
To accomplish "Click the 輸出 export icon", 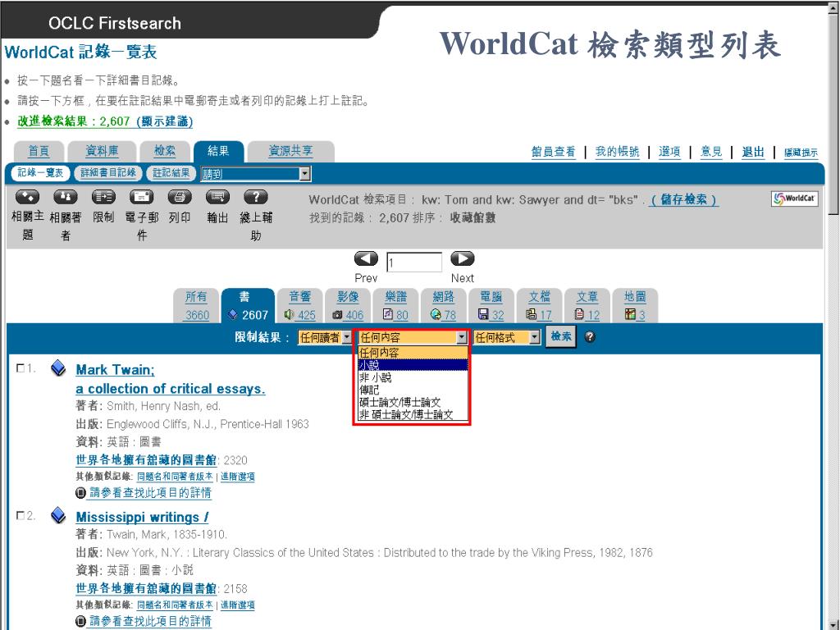I will click(217, 197).
